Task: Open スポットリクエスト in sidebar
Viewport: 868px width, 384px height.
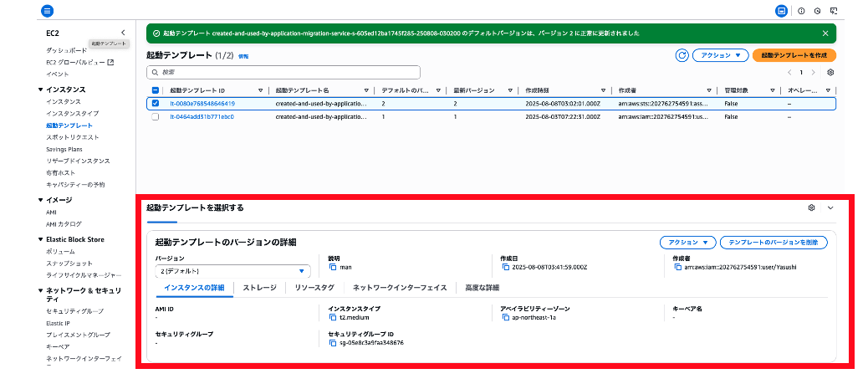Action: (73, 137)
